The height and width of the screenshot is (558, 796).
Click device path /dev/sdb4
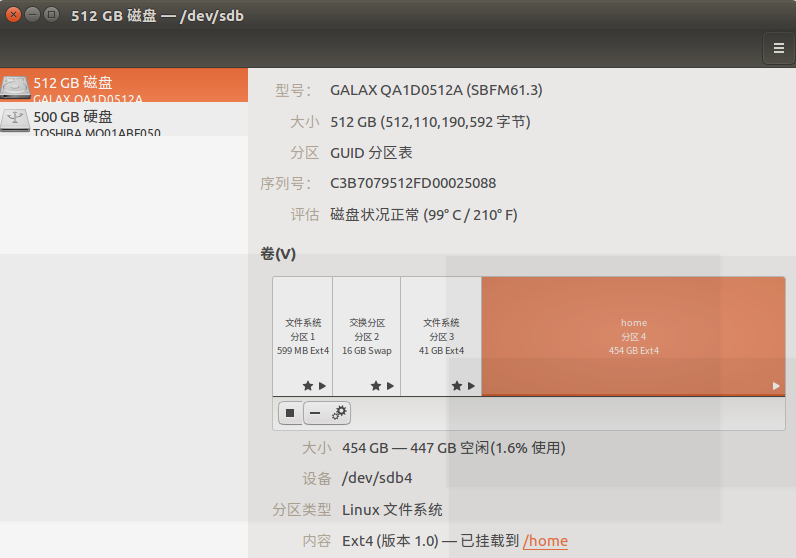377,478
